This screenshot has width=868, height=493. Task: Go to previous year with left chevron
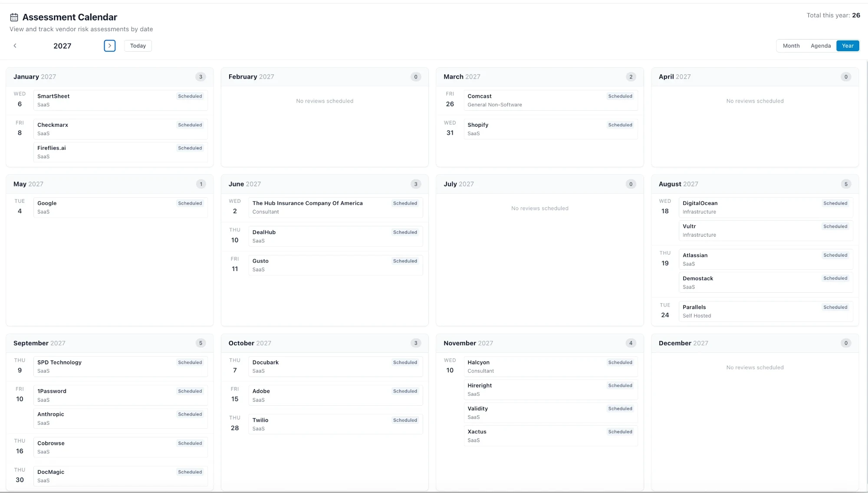[15, 46]
